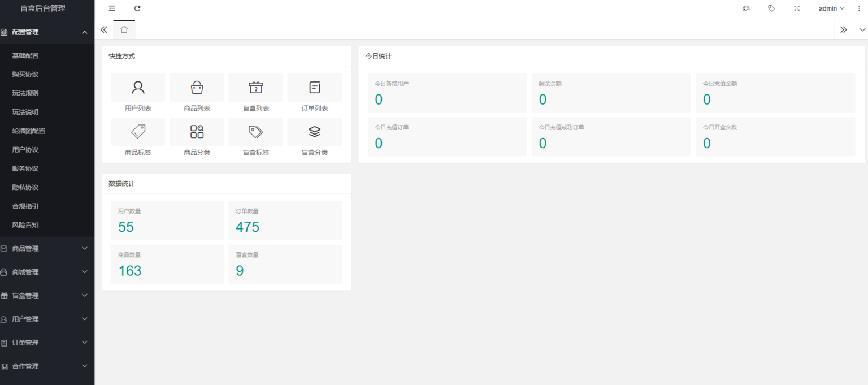Click the 订单列表 shortcut icon
The height and width of the screenshot is (385, 868).
click(x=314, y=88)
